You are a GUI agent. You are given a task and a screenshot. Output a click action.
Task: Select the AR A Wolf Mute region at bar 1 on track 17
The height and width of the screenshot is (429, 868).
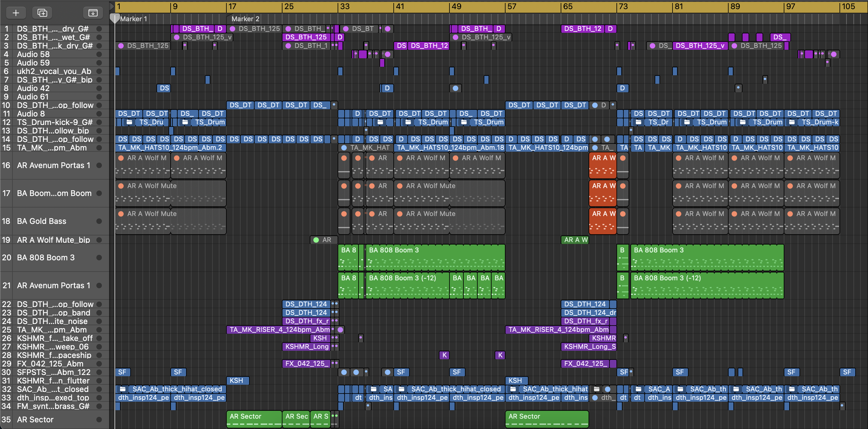tap(171, 193)
